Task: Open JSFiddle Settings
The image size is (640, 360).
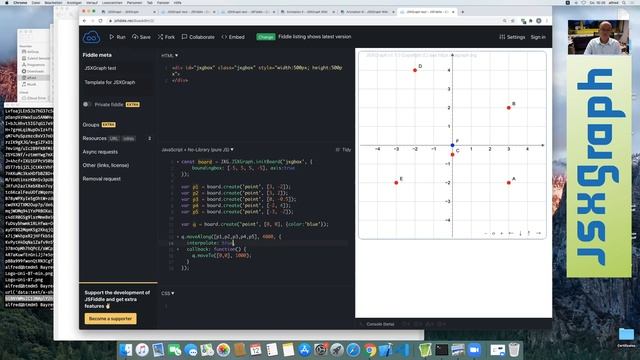Action: (512, 37)
